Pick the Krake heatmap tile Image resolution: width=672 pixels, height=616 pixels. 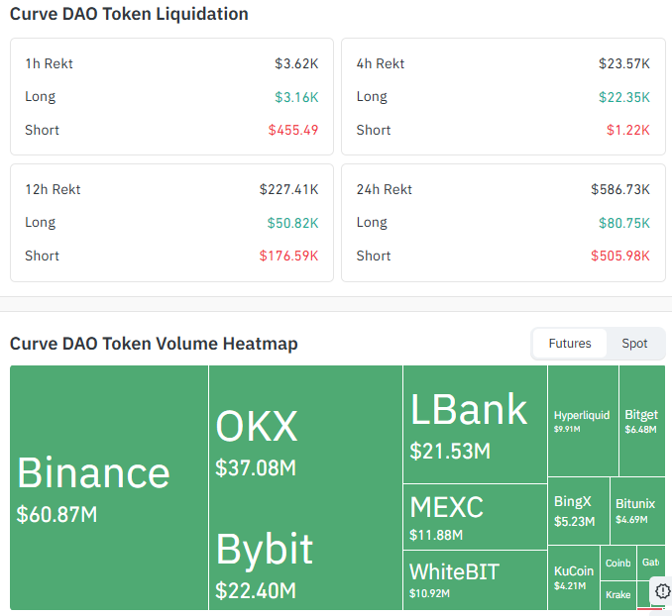coord(618,595)
